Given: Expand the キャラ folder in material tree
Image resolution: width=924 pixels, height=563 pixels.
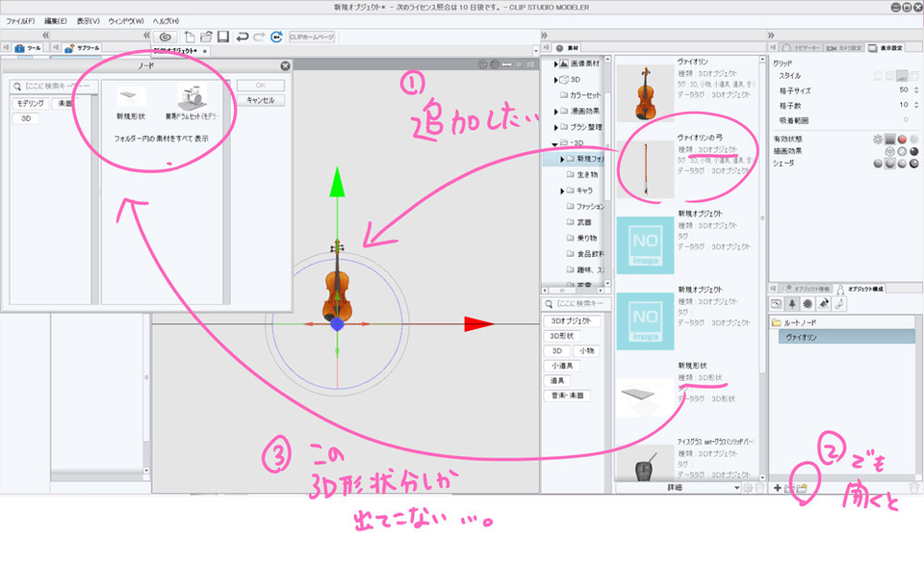Looking at the screenshot, I should (561, 192).
